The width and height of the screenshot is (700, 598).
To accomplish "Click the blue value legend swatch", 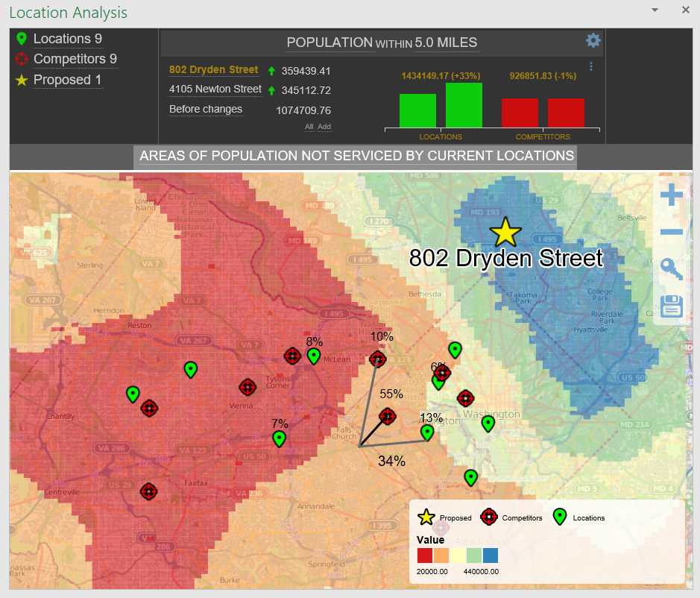I will click(491, 555).
